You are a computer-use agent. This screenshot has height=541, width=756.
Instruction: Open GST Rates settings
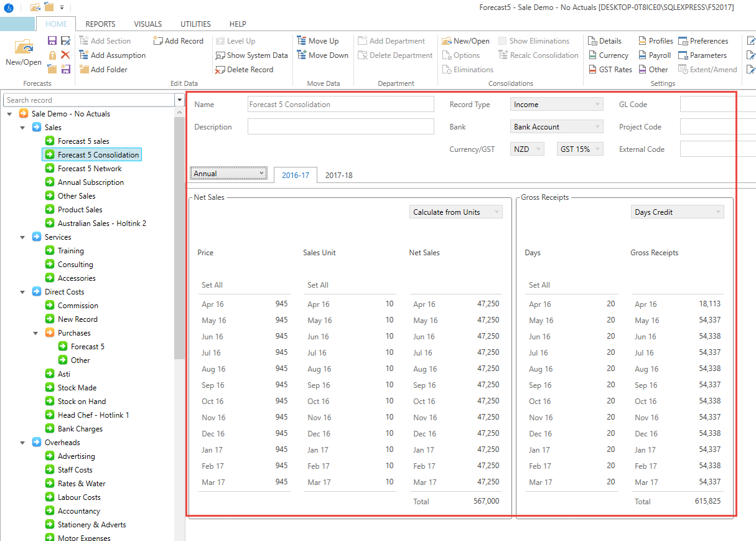610,70
